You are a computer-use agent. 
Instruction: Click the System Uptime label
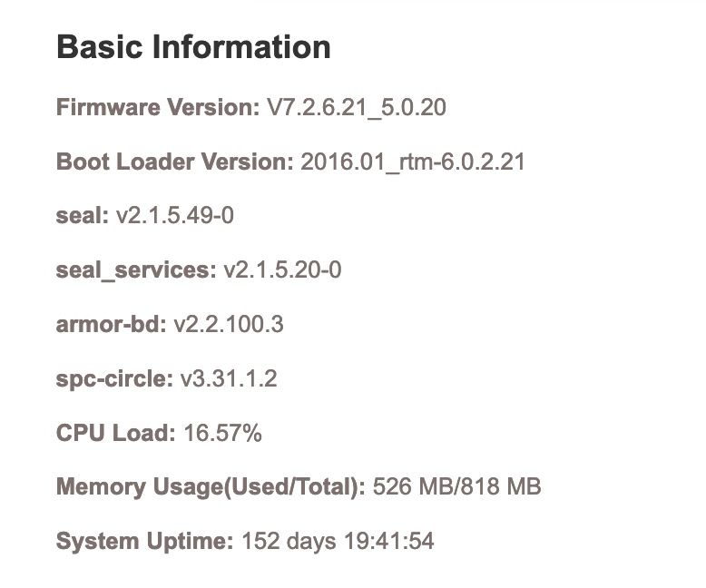click(145, 542)
